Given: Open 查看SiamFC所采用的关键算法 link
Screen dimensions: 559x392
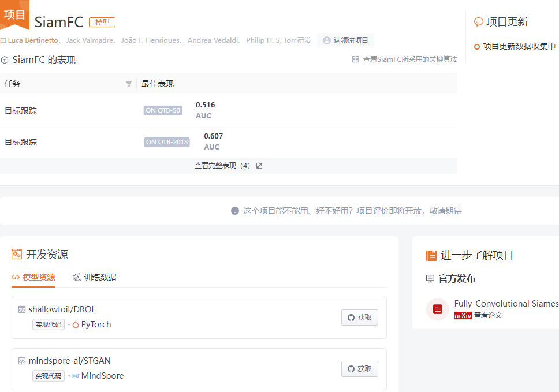Looking at the screenshot, I should point(410,59).
